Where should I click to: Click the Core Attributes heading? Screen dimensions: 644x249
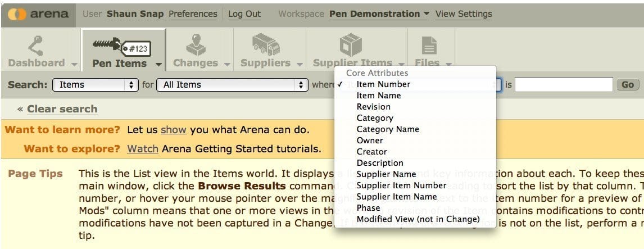click(377, 73)
